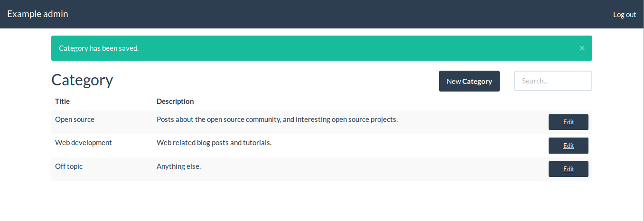Click the 'Category has been saved.' message text
This screenshot has height=221, width=644.
(99, 48)
